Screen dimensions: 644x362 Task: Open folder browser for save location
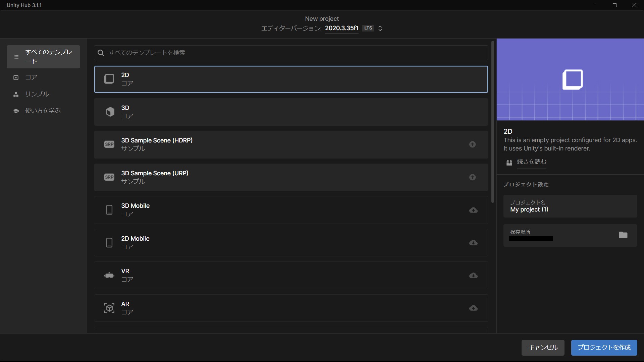[623, 235]
